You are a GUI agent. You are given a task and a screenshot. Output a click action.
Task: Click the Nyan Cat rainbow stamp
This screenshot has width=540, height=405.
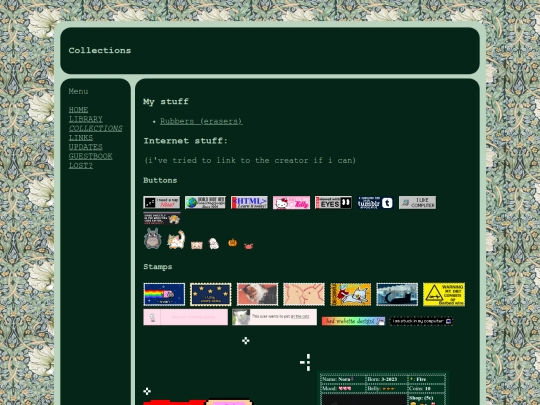click(164, 294)
